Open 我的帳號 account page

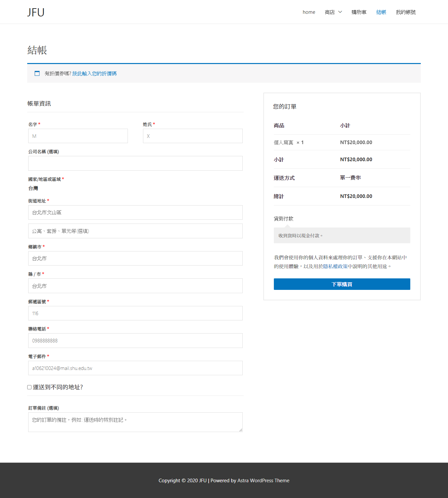click(406, 12)
